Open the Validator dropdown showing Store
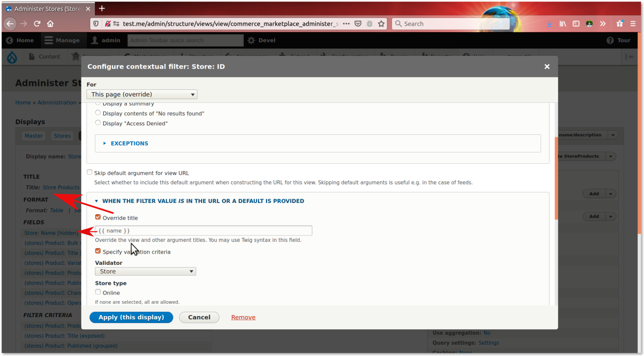 coord(145,271)
